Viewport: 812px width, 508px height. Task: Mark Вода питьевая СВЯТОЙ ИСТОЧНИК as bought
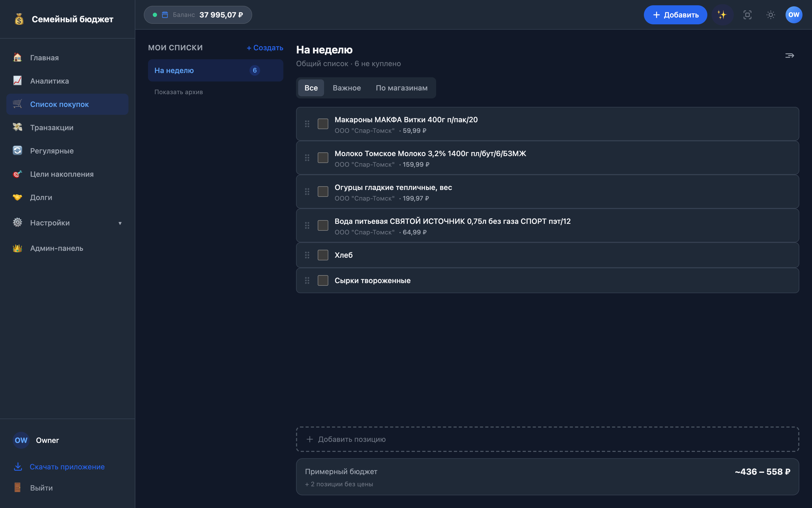pos(323,225)
